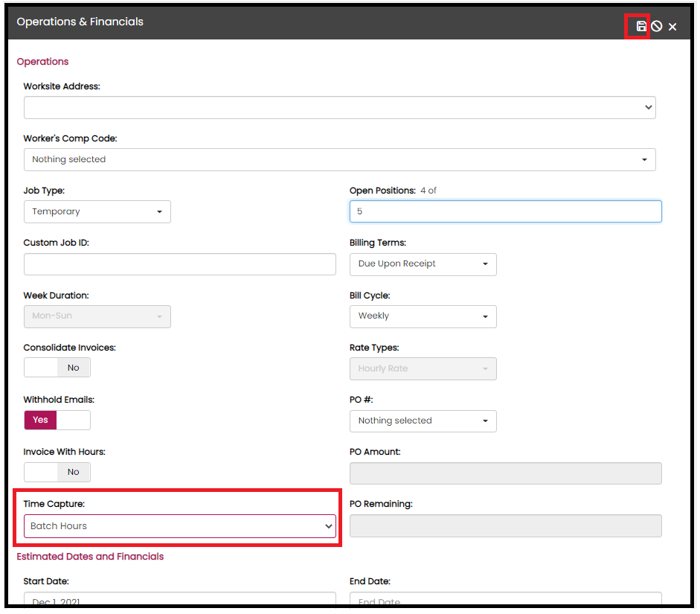Open the Job Type dropdown
This screenshot has width=700, height=614.
click(x=97, y=211)
